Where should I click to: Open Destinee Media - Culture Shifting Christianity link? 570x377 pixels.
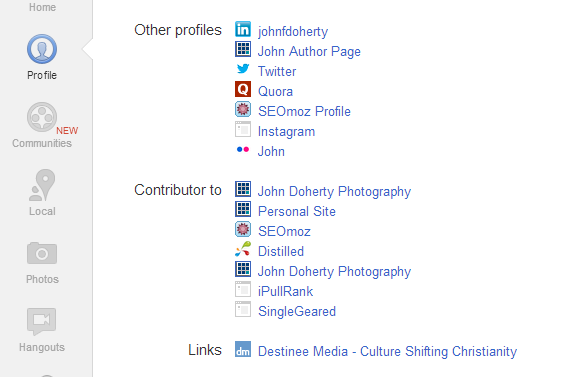point(388,352)
